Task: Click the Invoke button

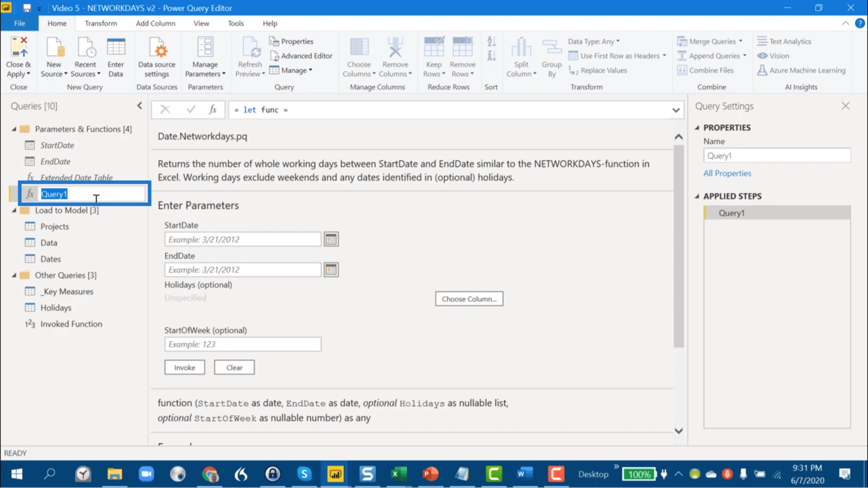Action: (185, 367)
